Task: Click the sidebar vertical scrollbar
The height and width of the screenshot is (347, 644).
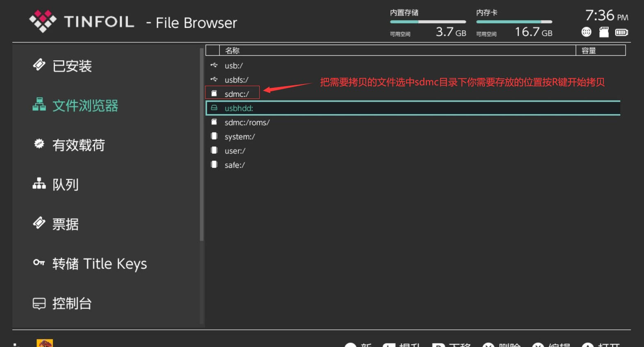Action: coord(201,144)
